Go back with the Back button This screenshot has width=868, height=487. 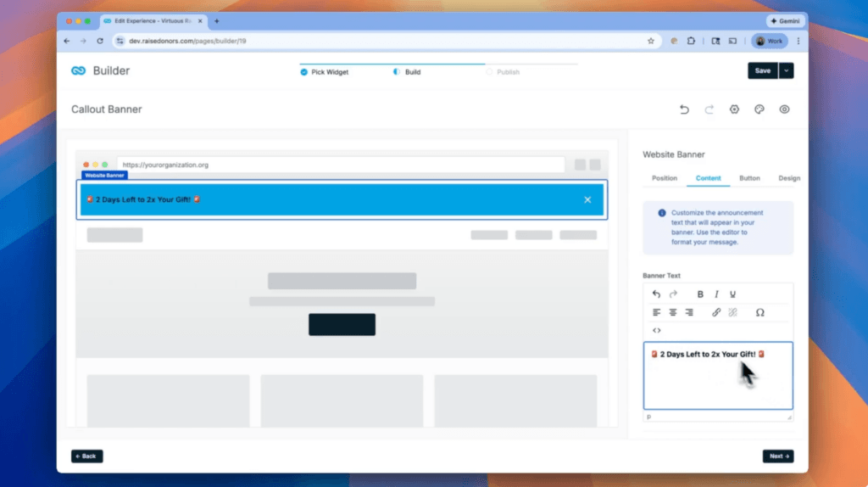click(87, 456)
